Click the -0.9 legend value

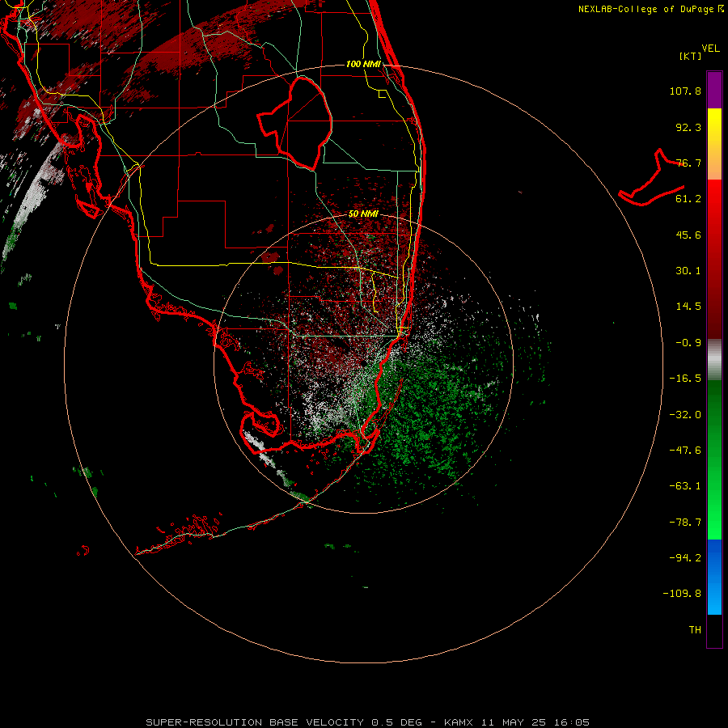coord(688,343)
